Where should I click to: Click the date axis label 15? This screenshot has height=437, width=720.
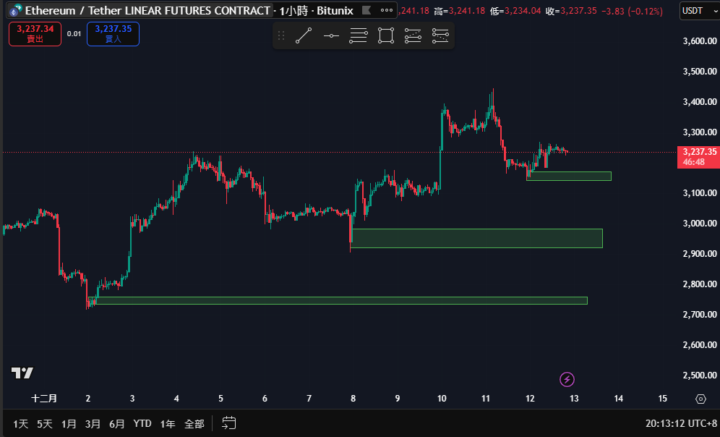tap(663, 398)
